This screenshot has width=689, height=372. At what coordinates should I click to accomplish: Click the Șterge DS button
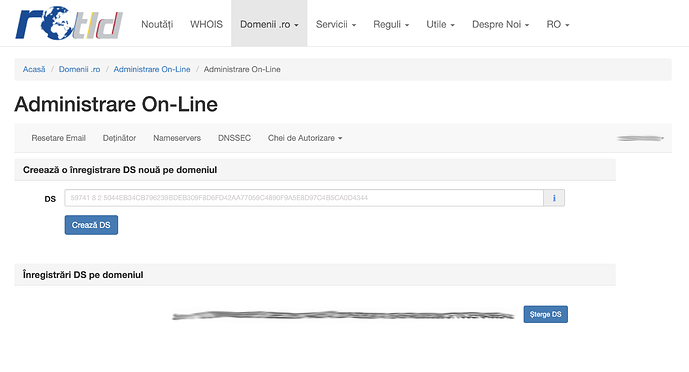click(x=545, y=314)
